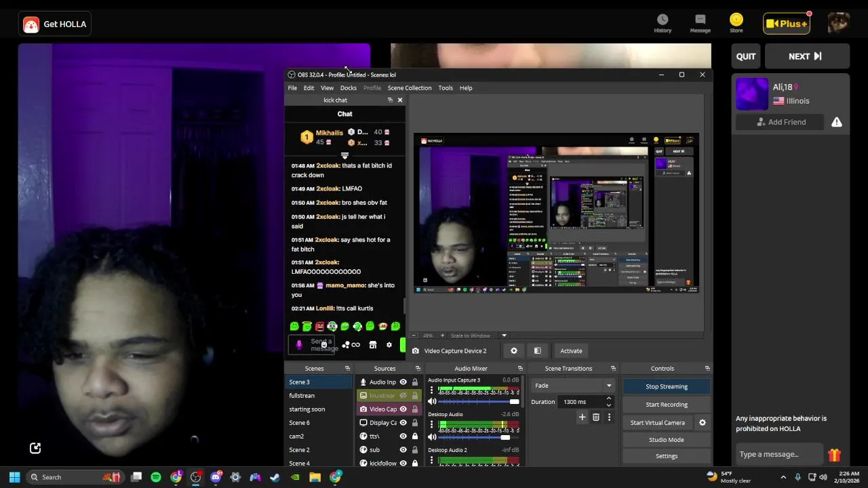Image resolution: width=868 pixels, height=488 pixels.
Task: Float the Audio Mixer dock
Action: (x=520, y=369)
